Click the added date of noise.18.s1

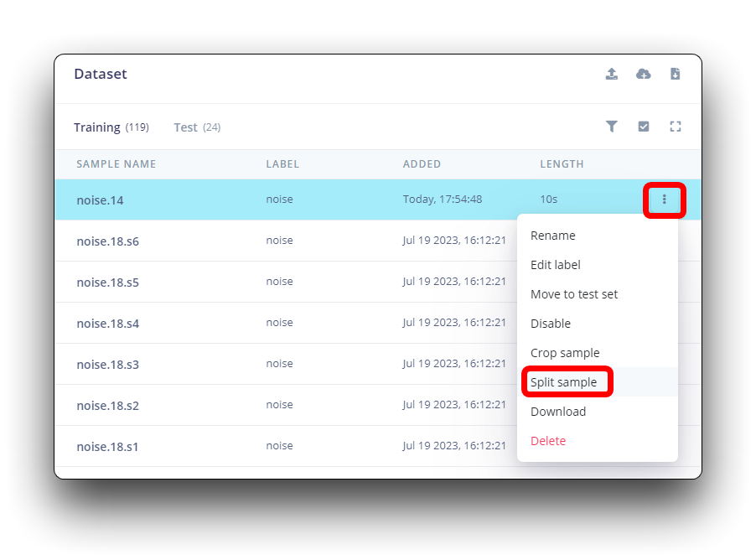point(454,445)
